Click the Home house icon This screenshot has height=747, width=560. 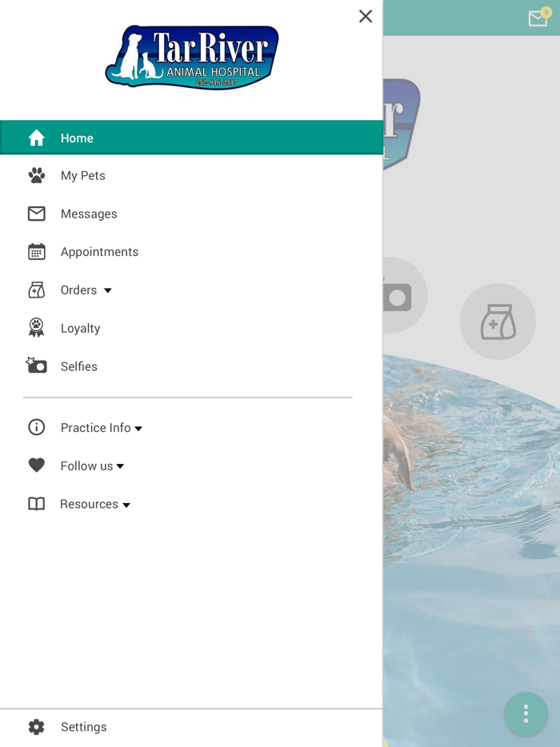coord(36,138)
